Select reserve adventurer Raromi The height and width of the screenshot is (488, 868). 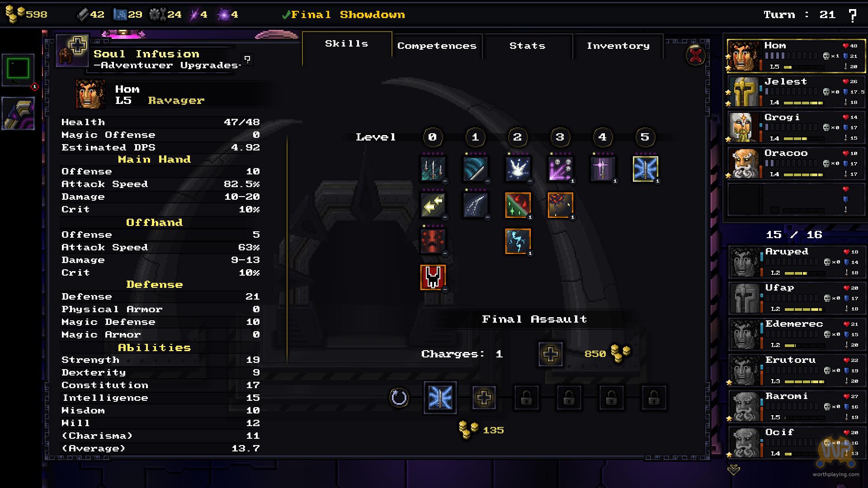(x=796, y=406)
